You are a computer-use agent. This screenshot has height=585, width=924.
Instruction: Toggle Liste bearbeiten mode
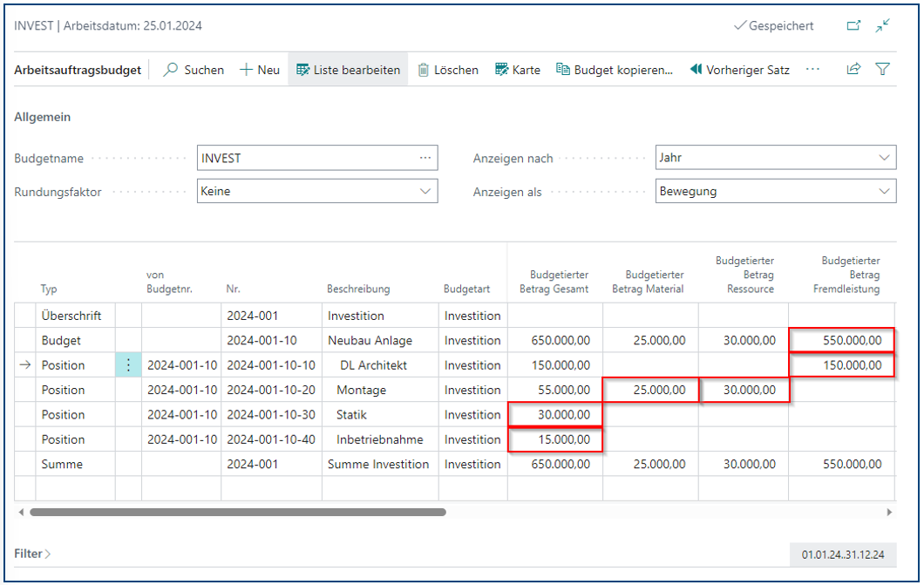tap(348, 70)
